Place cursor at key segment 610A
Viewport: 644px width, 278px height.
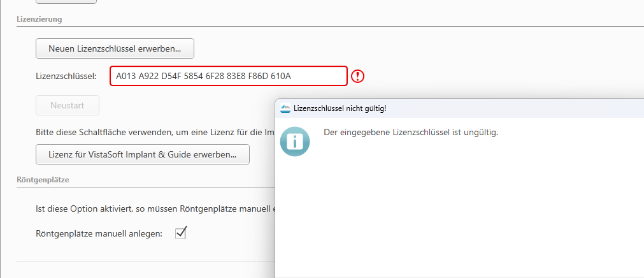280,77
